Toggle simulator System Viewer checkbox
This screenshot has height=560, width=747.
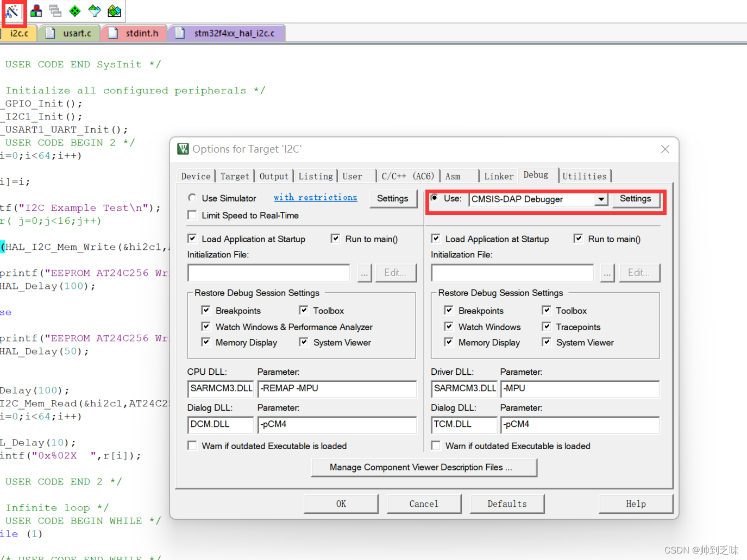point(304,342)
